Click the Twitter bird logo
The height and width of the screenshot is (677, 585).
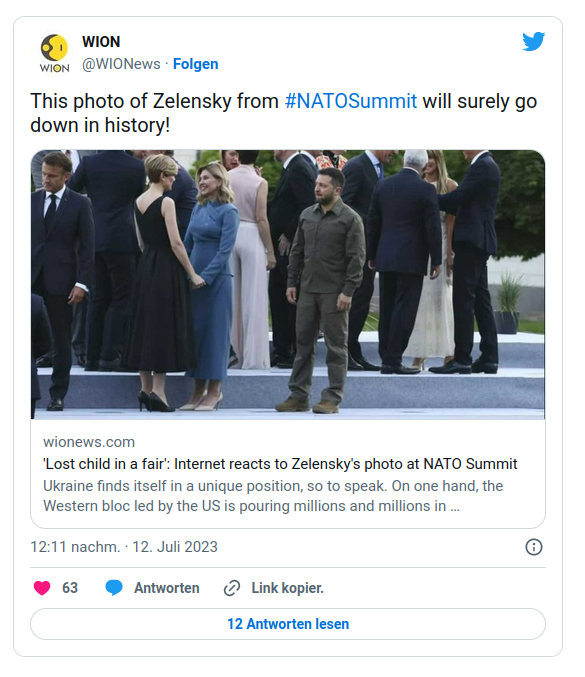533,41
